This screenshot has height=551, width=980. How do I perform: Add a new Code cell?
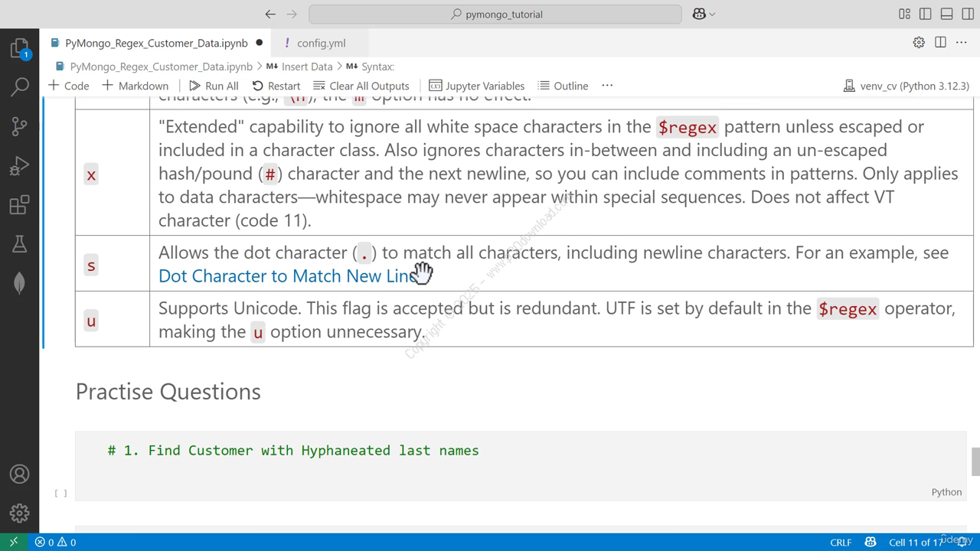[x=69, y=86]
